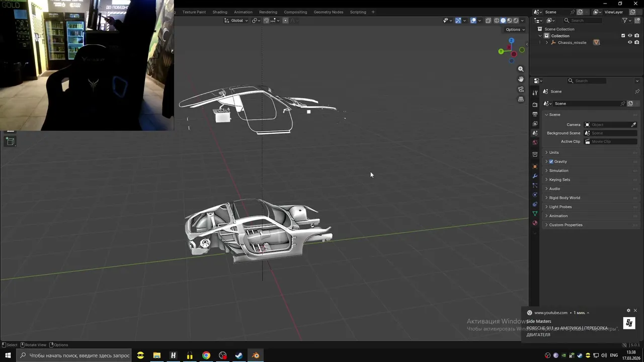This screenshot has height=362, width=644.
Task: Expand the Animation panel
Action: pos(590,216)
